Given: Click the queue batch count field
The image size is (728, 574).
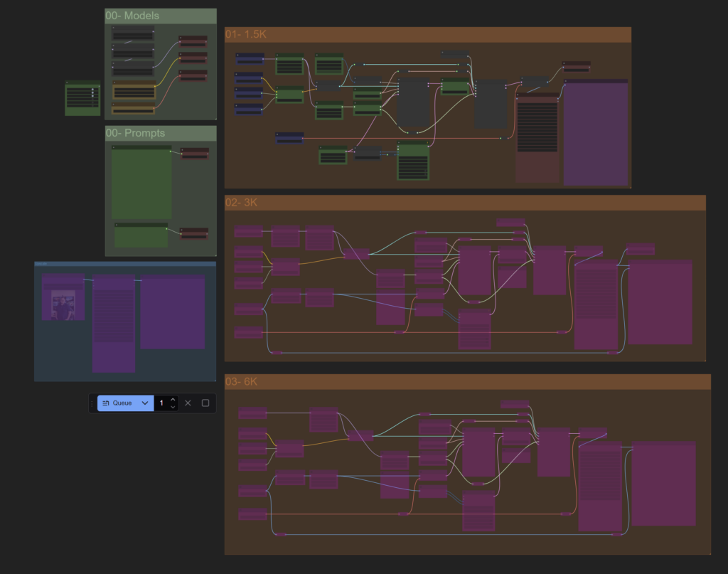Looking at the screenshot, I should tap(162, 403).
